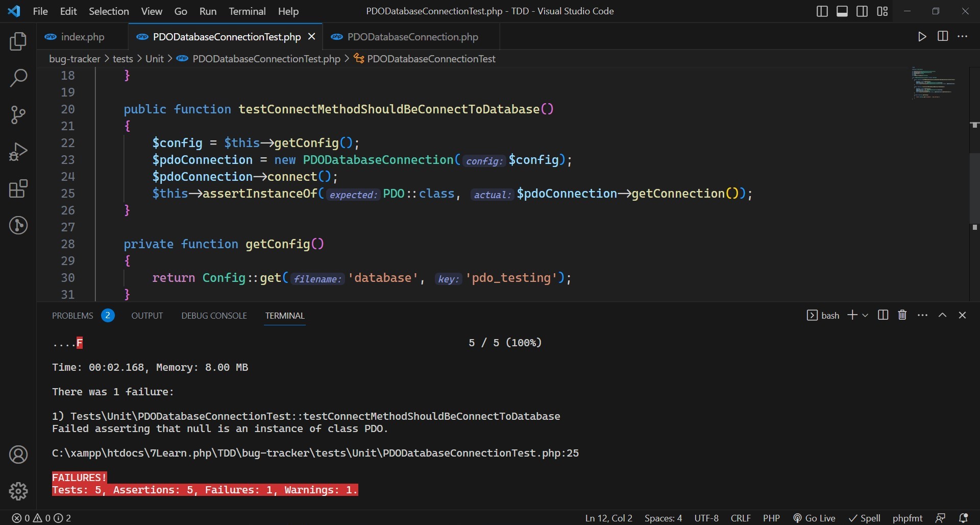980x525 pixels.
Task: Open the Run menu
Action: click(x=208, y=11)
